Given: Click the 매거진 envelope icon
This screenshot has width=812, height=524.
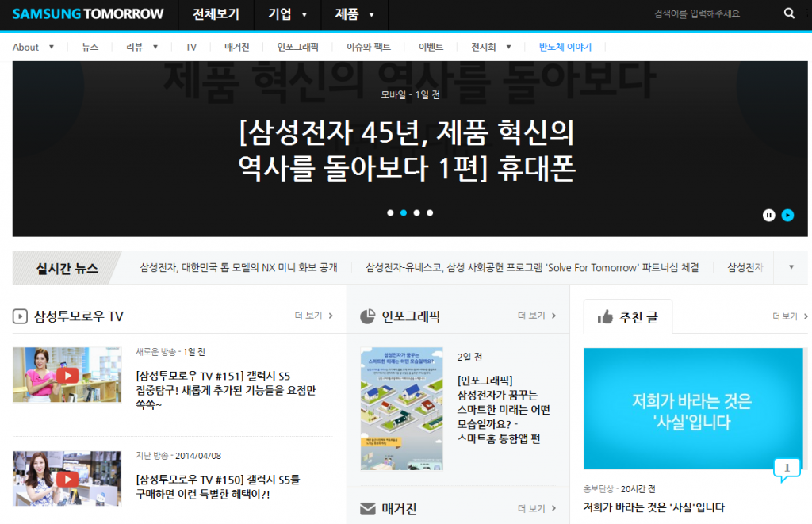Looking at the screenshot, I should (x=368, y=508).
